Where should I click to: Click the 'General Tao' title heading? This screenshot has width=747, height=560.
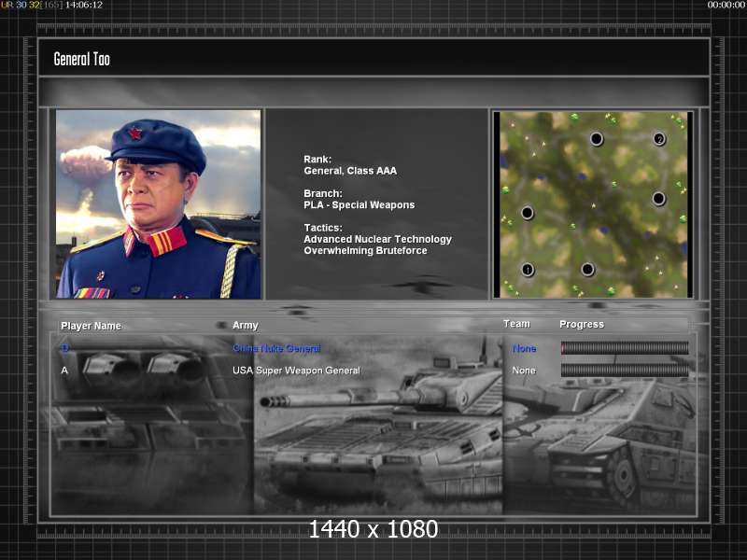(x=82, y=59)
